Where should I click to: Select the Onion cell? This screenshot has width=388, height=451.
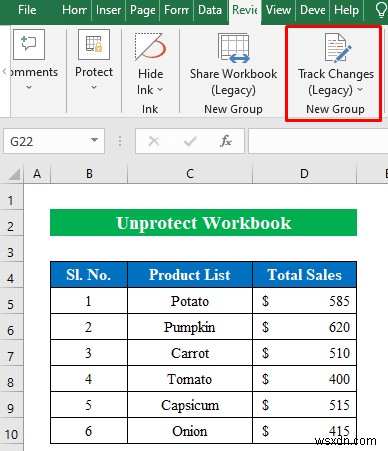[x=190, y=431]
